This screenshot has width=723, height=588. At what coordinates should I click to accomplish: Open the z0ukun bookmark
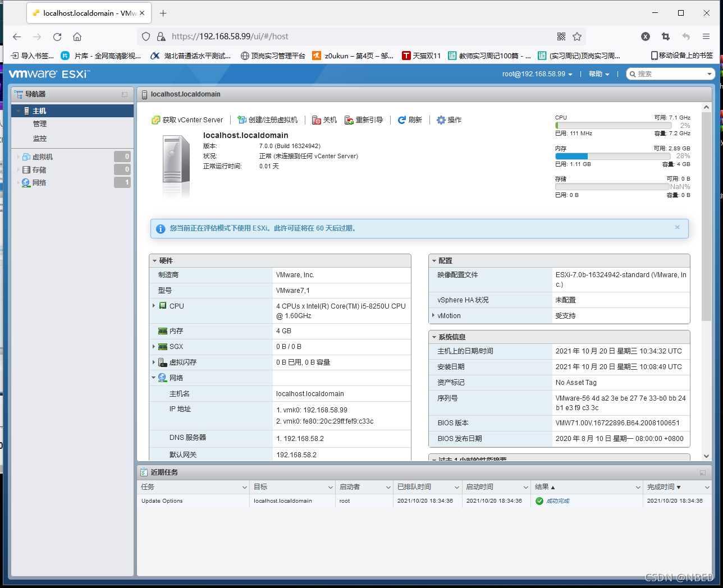point(353,56)
